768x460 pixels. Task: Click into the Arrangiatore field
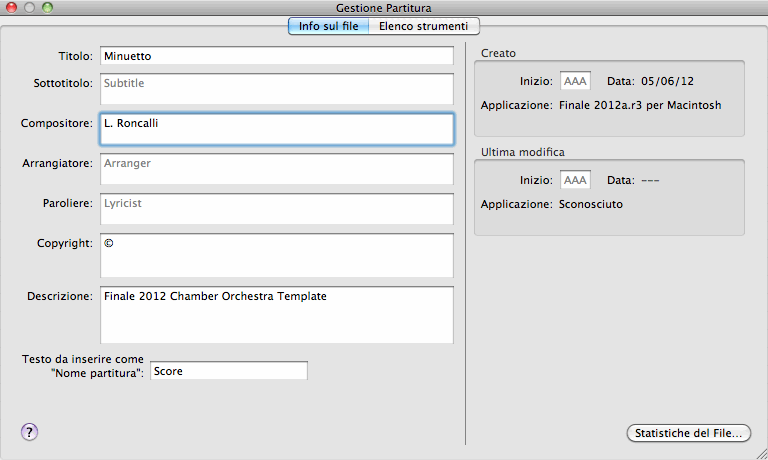pyautogui.click(x=277, y=169)
